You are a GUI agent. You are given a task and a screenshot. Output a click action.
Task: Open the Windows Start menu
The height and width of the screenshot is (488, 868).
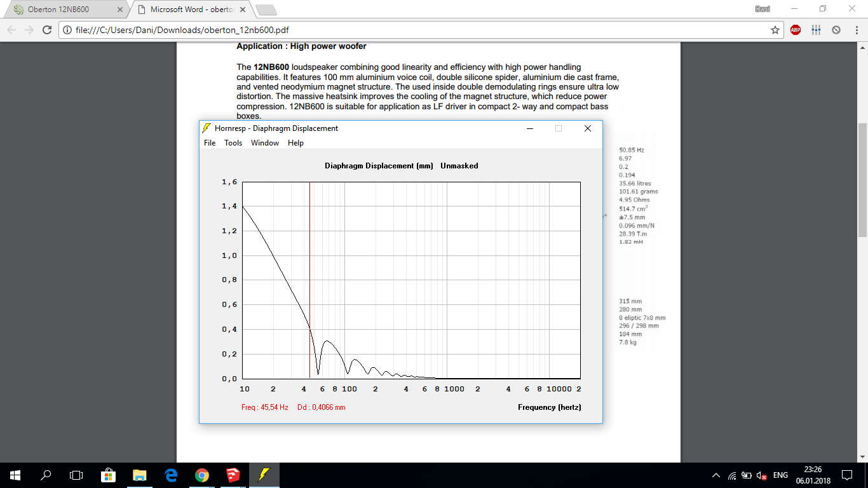15,475
